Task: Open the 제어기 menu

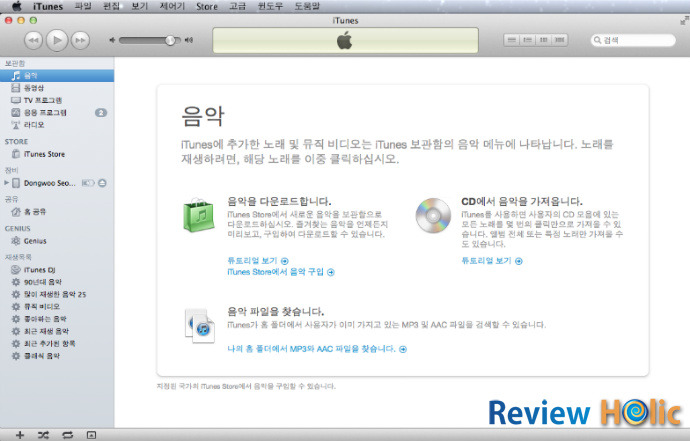Action: tap(172, 6)
